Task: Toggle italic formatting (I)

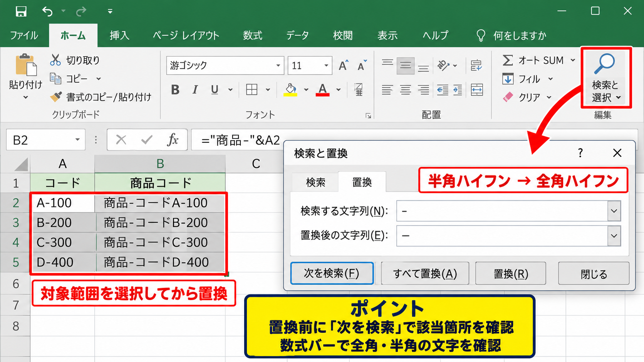Action: tap(195, 90)
